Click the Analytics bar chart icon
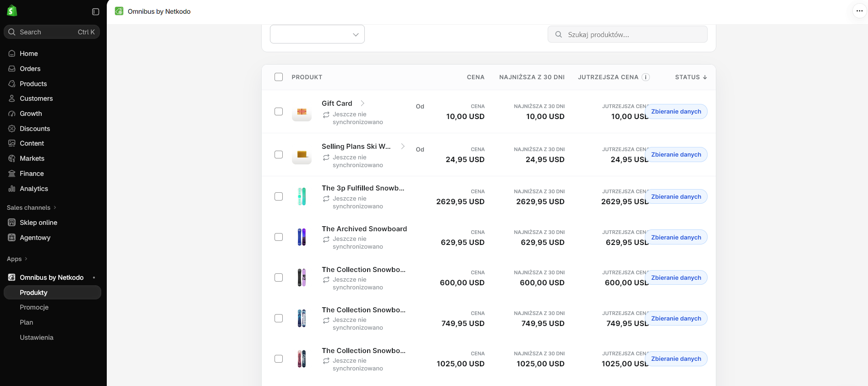This screenshot has width=868, height=386. point(12,189)
